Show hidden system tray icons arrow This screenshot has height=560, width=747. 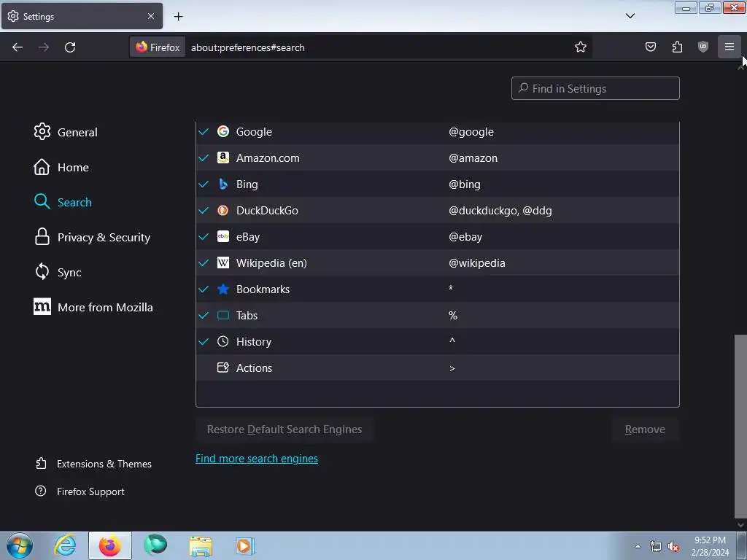(x=638, y=546)
